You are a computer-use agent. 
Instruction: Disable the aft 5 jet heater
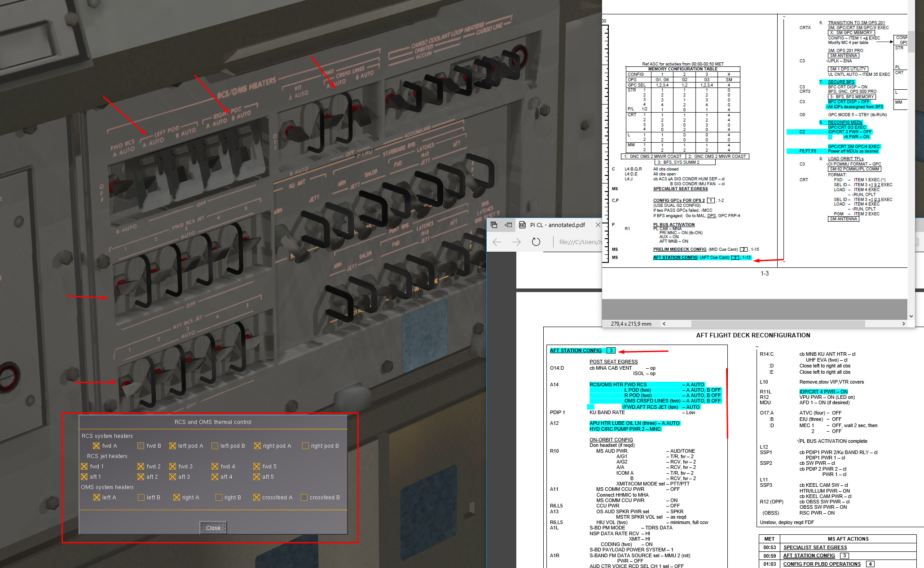click(256, 476)
